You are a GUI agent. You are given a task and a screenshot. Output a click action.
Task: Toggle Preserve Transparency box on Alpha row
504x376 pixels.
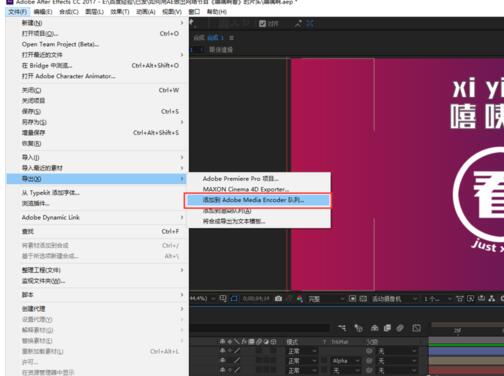323,361
